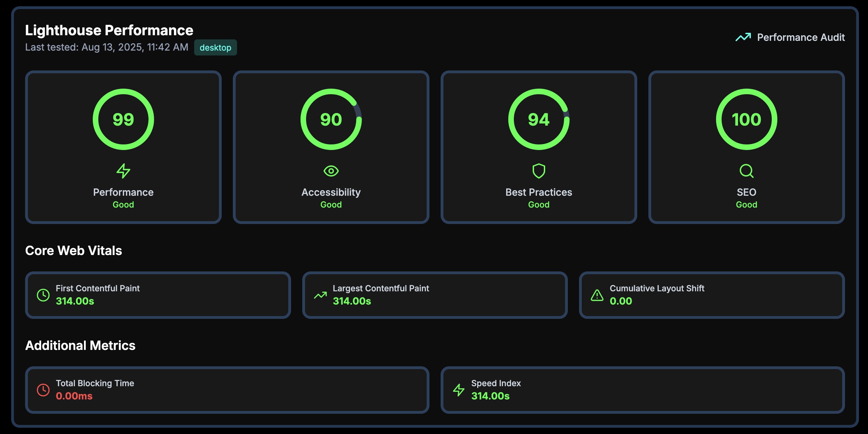Select the magnifier icon under SEO
The width and height of the screenshot is (868, 434).
[x=746, y=171]
